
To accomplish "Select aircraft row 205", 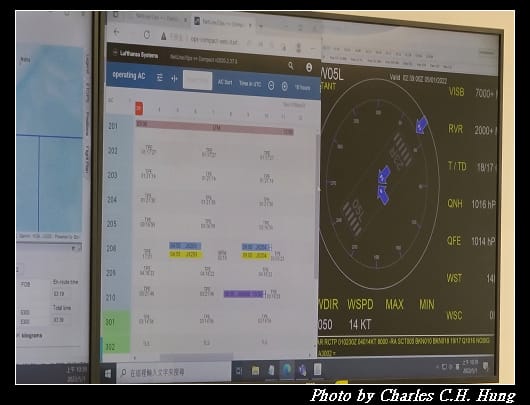I will [112, 224].
